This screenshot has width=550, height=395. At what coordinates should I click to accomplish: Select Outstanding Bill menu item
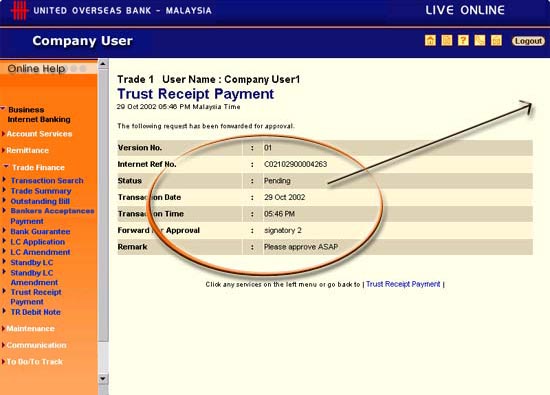(40, 201)
